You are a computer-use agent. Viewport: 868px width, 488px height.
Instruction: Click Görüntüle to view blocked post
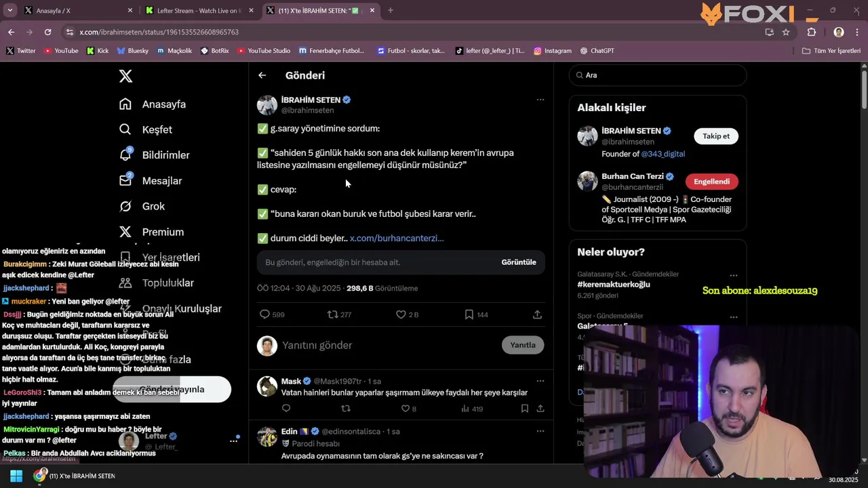pyautogui.click(x=519, y=262)
